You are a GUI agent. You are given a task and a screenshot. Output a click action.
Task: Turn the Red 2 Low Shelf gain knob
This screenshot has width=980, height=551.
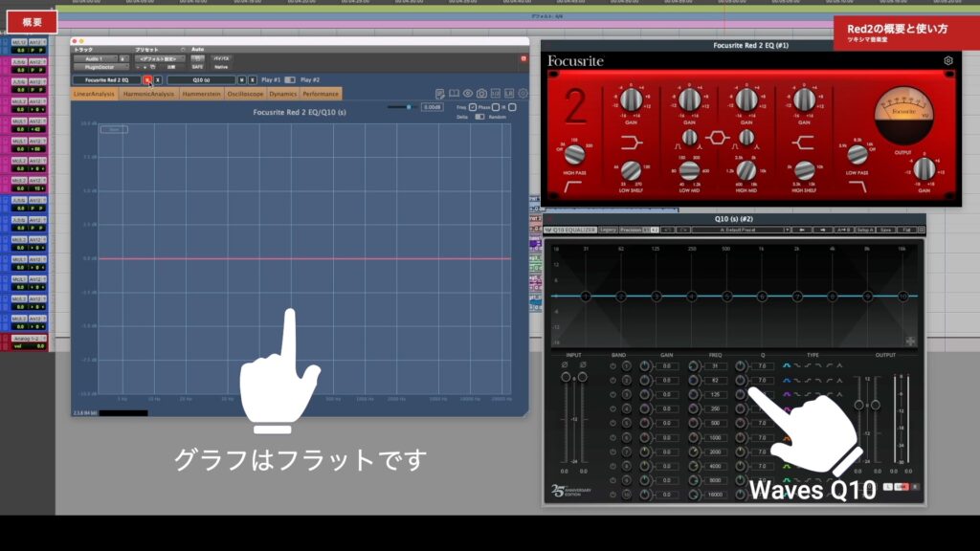(x=631, y=99)
